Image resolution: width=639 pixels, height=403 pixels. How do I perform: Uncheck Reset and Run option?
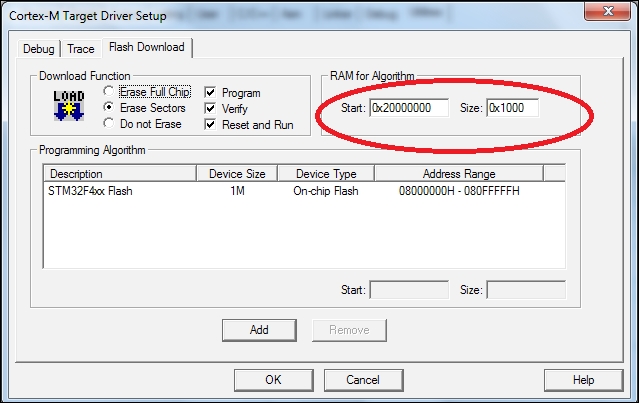point(209,125)
